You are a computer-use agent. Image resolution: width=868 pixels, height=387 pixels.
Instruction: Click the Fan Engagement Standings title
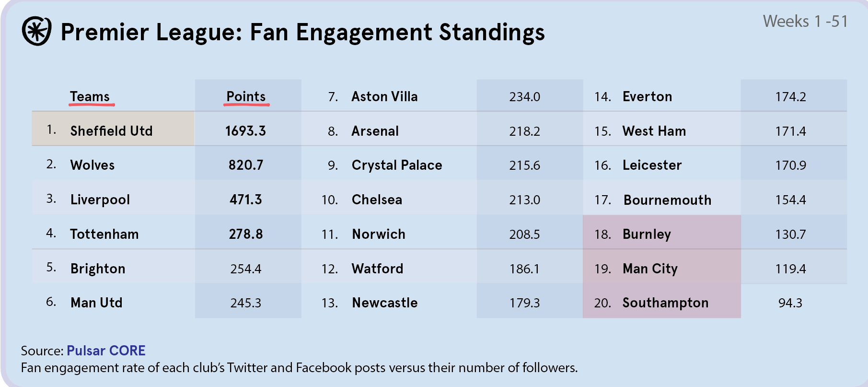pyautogui.click(x=302, y=32)
